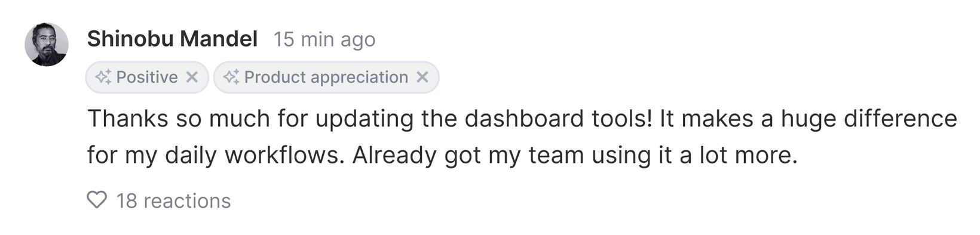Image resolution: width=980 pixels, height=235 pixels.
Task: Click the comment's first line starting with Thanks
Action: [x=522, y=119]
